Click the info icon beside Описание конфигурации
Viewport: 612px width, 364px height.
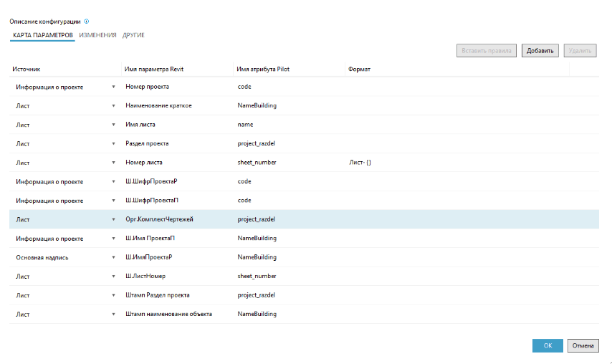[x=86, y=21]
